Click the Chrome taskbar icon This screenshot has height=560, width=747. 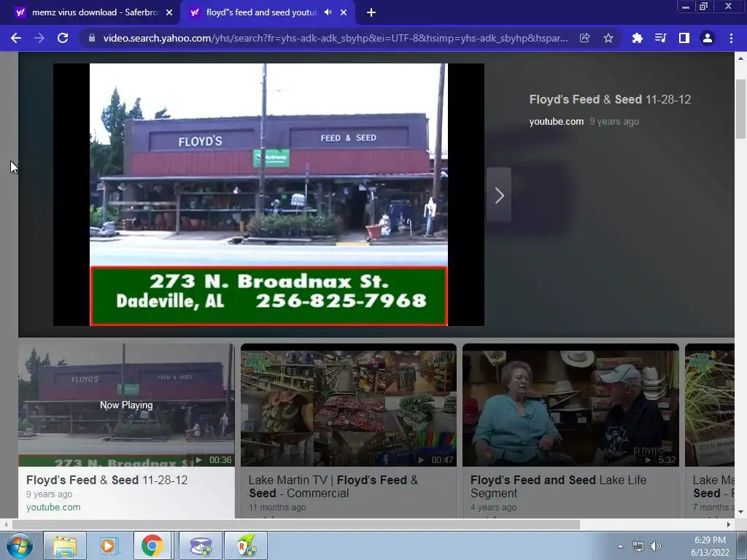(x=152, y=545)
